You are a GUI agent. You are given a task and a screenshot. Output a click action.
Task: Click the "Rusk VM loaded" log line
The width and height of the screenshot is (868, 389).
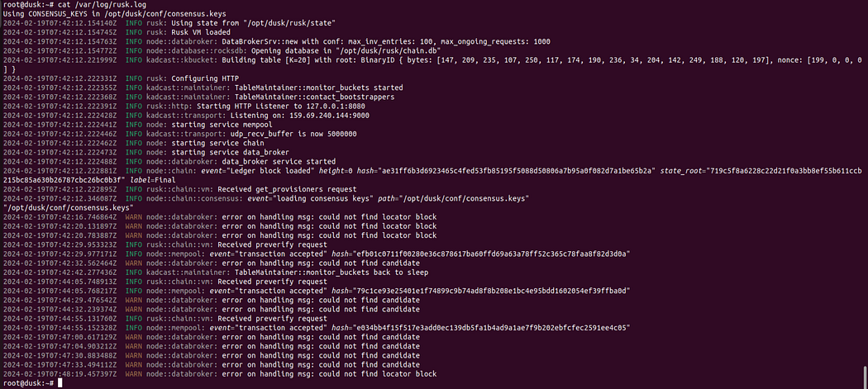click(x=200, y=33)
